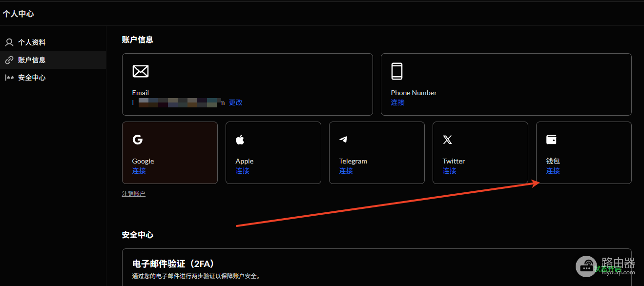Click the person icon beside 个人资料
Viewport: 644px width, 286px height.
[x=9, y=42]
